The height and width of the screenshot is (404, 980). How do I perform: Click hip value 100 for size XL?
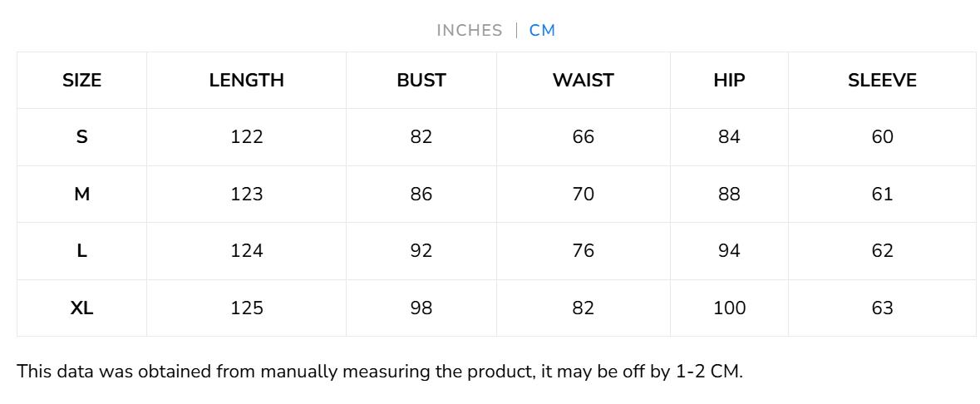[729, 308]
